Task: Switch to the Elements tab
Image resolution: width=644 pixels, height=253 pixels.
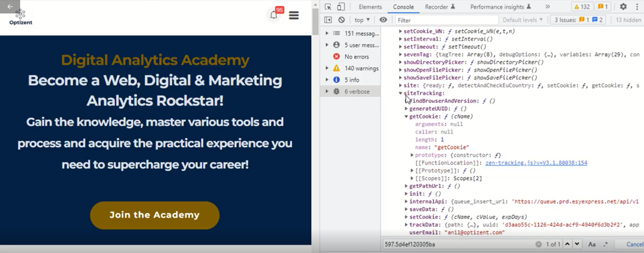Action: [x=370, y=7]
